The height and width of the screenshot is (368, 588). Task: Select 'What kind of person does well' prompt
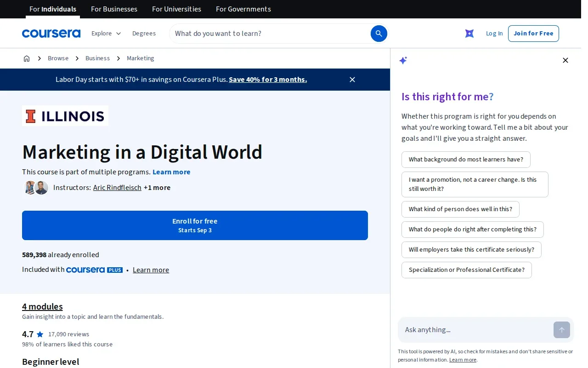click(460, 209)
